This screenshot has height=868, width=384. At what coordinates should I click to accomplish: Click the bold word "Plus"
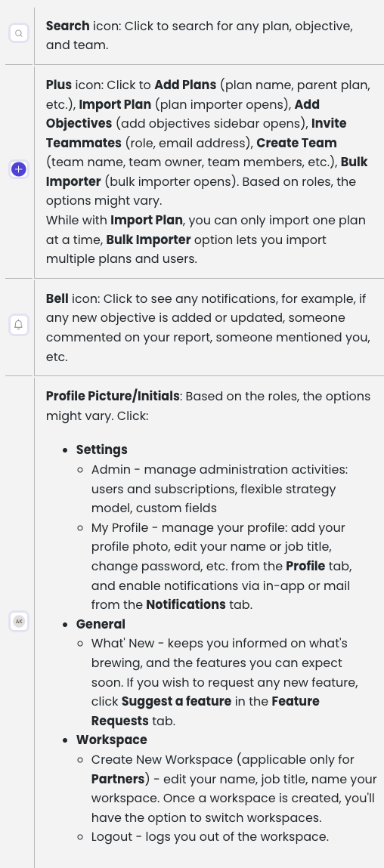click(59, 85)
